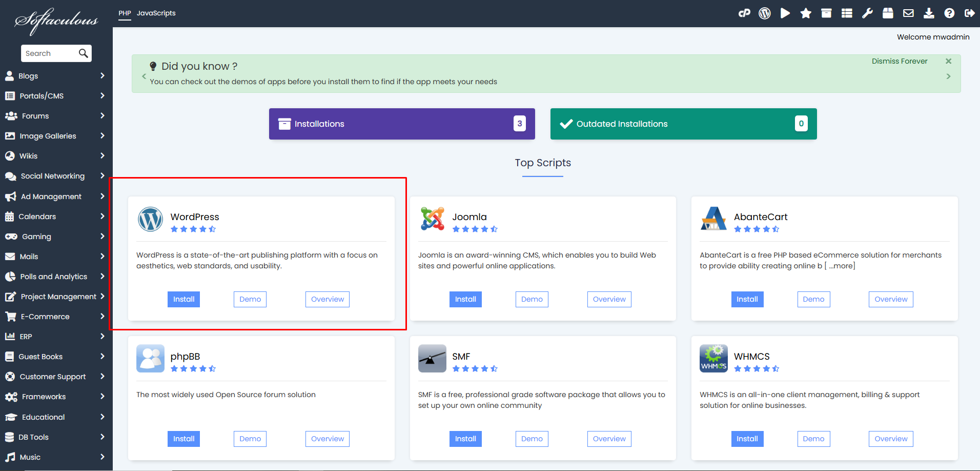Click Install button for Joomla
Viewport: 980px width, 471px height.
[465, 299]
